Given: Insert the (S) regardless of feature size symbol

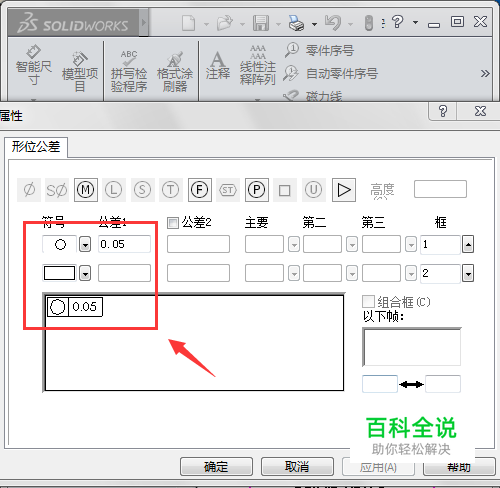Looking at the screenshot, I should (x=142, y=190).
